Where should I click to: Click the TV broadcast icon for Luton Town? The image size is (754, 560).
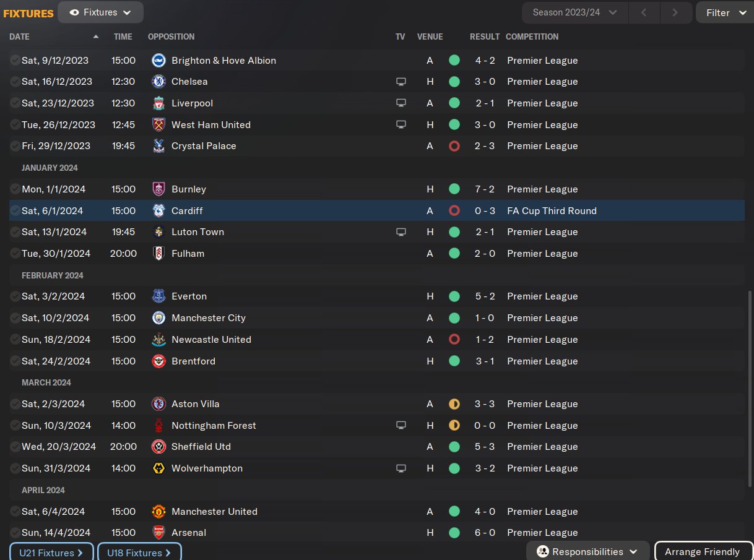(401, 232)
